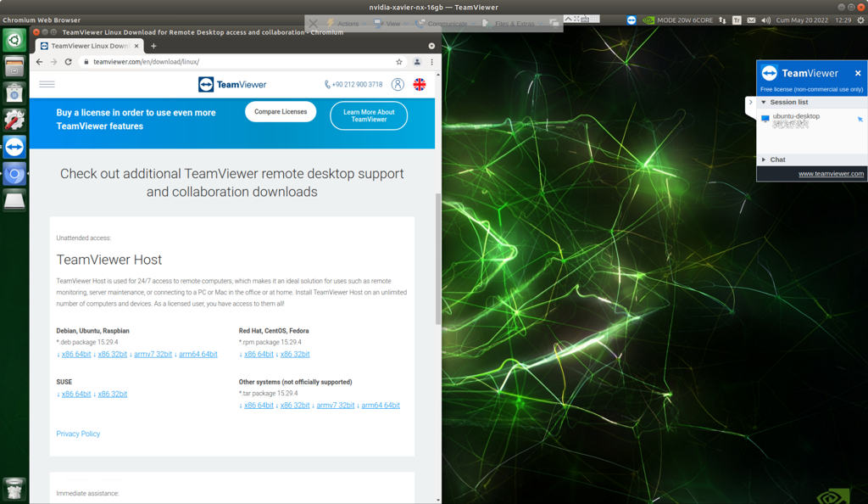Download tar package x86 32bit
The width and height of the screenshot is (868, 504).
click(295, 405)
